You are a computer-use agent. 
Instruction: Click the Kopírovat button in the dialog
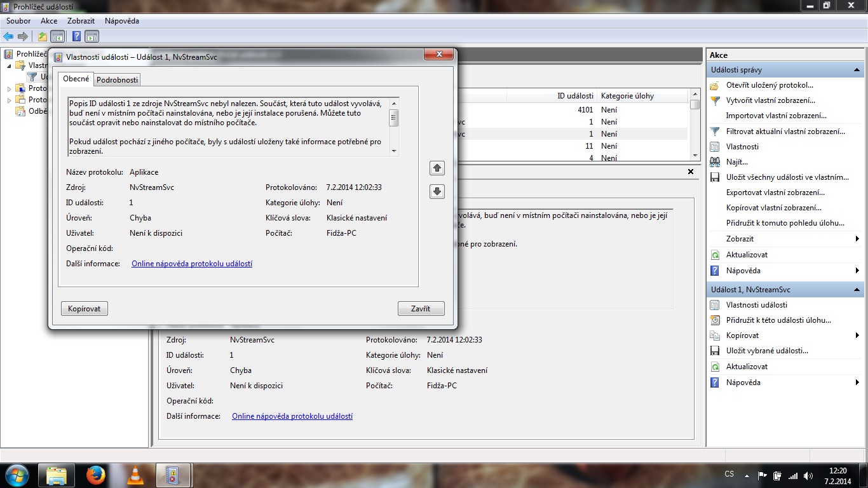coord(85,309)
